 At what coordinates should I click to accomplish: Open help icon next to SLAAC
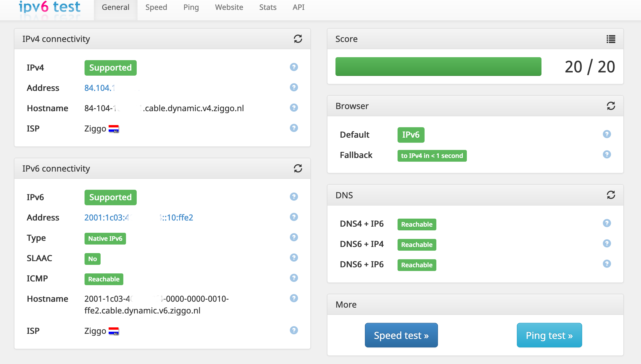(x=294, y=258)
